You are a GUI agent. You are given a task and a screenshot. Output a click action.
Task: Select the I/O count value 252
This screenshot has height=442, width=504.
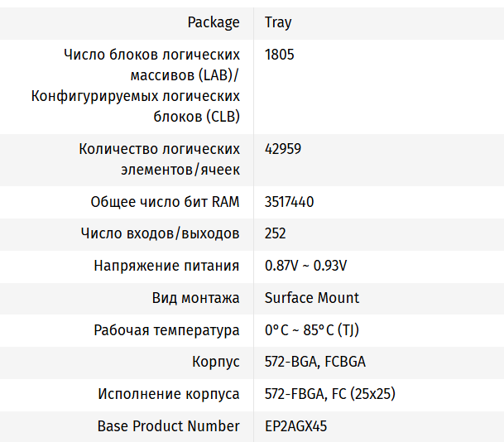(276, 233)
